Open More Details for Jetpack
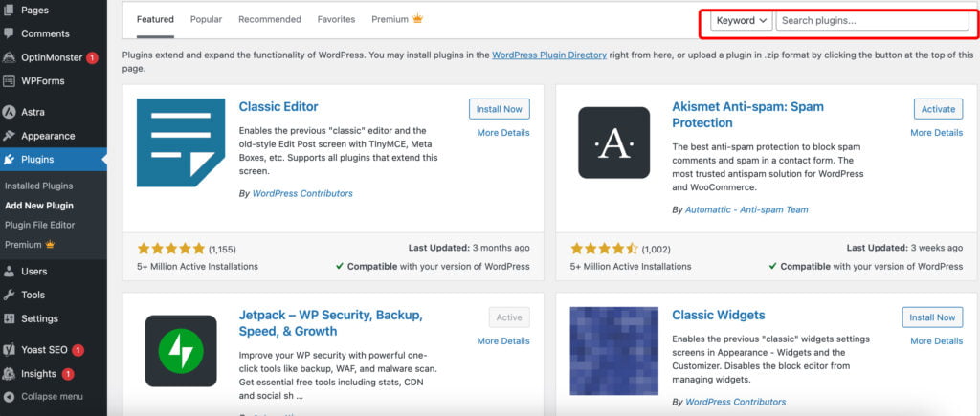This screenshot has height=416, width=980. pos(503,341)
